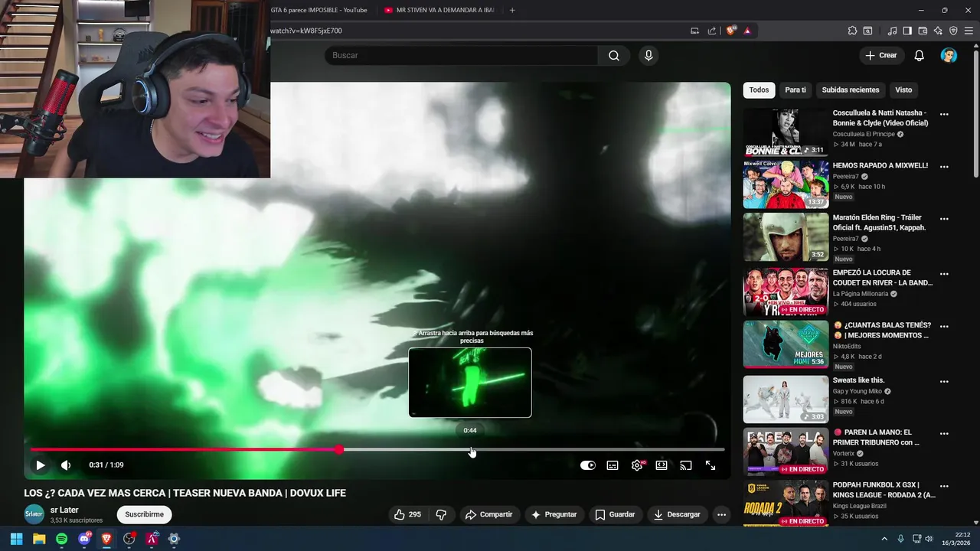Viewport: 980px width, 551px height.
Task: Open Brave Wallet icon
Action: (x=923, y=31)
